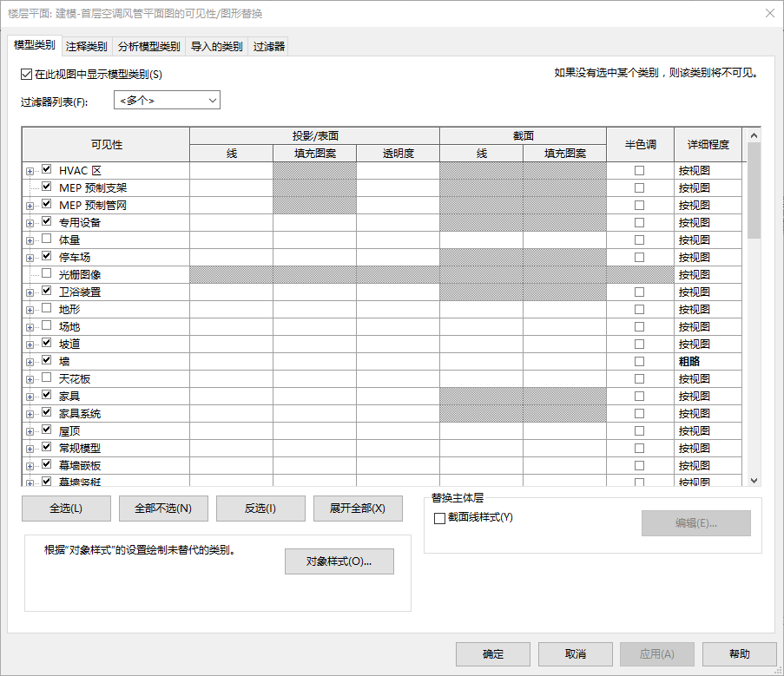
Task: Expand the 幕墙嵌板 category node
Action: tap(30, 466)
